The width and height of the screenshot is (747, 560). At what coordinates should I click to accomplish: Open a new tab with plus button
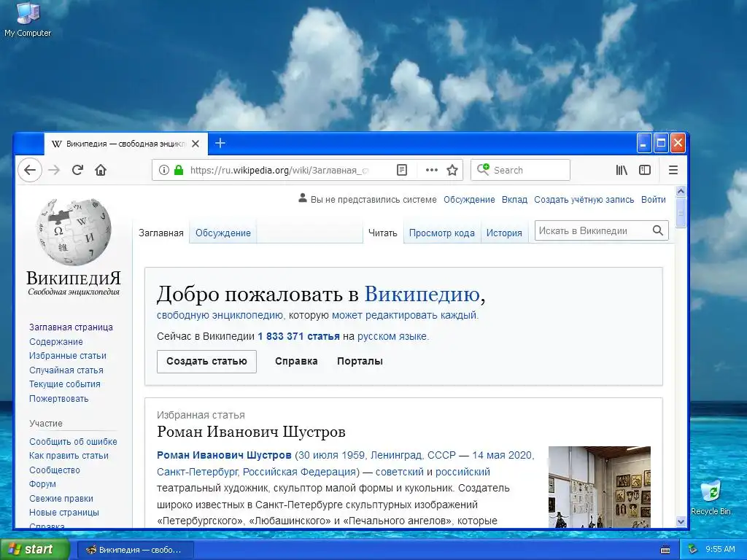coord(220,143)
